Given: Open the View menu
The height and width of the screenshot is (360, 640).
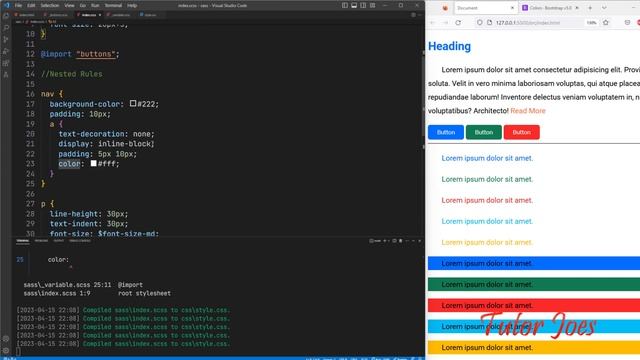Looking at the screenshot, I should point(69,5).
